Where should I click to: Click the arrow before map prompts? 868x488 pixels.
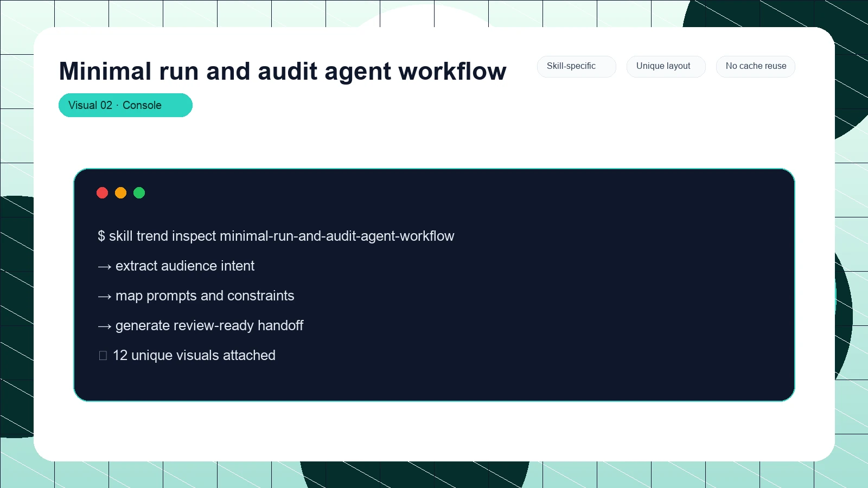coord(105,297)
